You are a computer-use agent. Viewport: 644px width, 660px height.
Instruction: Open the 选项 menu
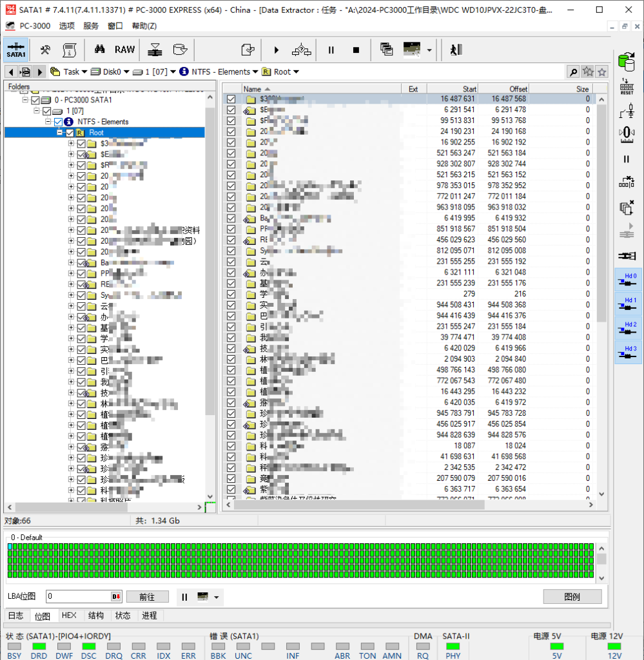click(x=66, y=26)
